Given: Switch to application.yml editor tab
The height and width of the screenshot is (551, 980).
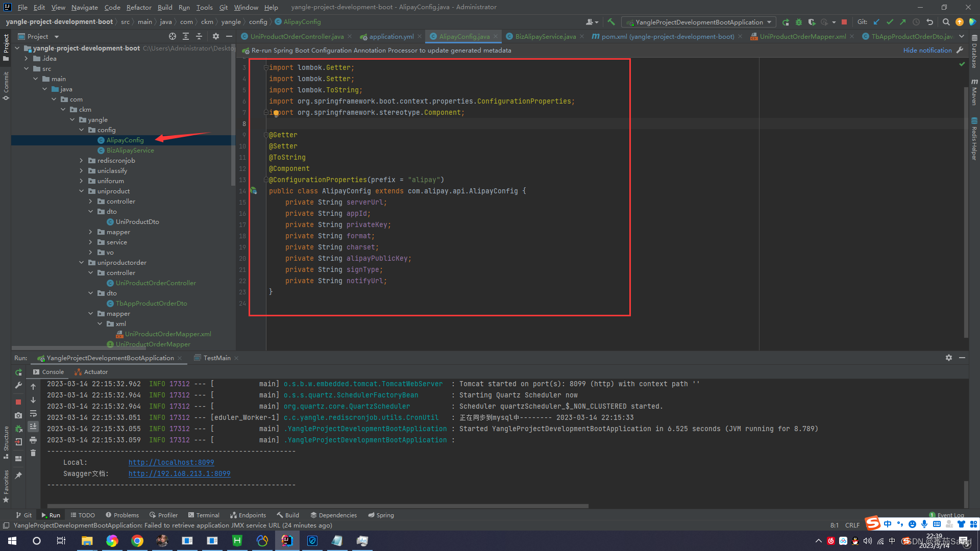Looking at the screenshot, I should [391, 36].
